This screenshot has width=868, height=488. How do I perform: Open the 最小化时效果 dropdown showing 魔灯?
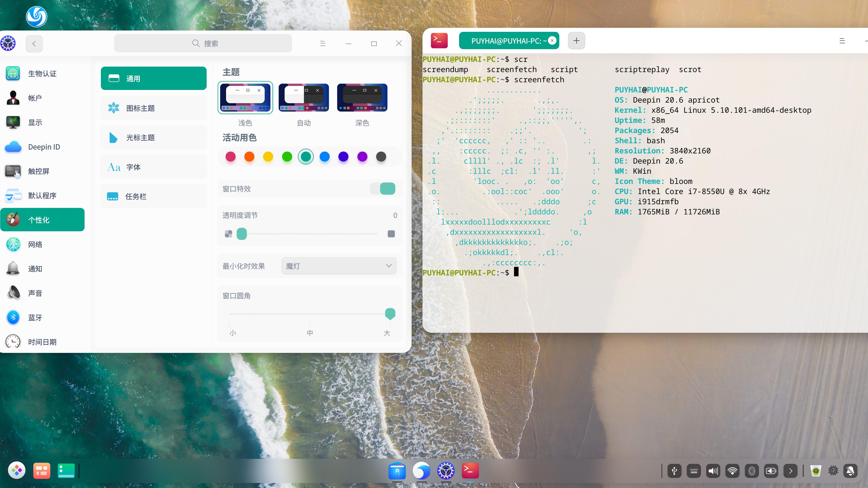coord(339,266)
